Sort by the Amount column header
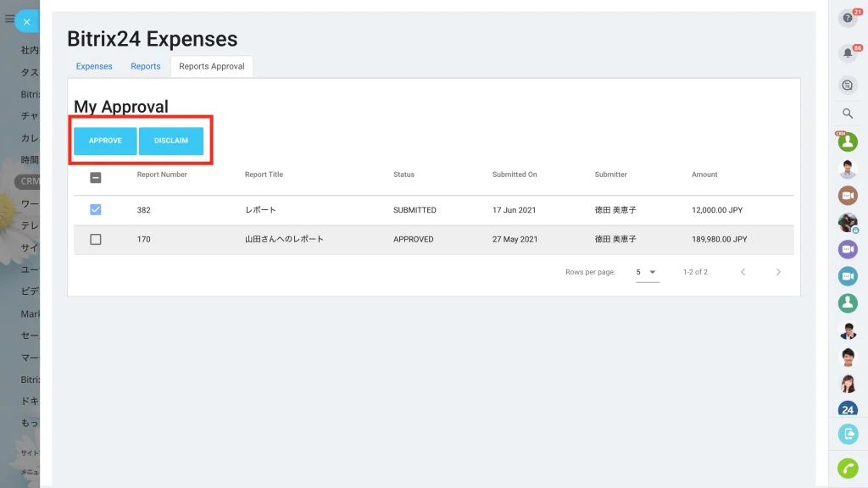This screenshot has height=488, width=868. [x=704, y=175]
